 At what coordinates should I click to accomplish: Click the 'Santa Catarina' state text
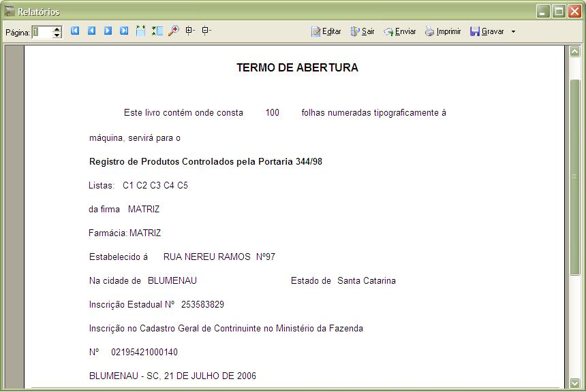pyautogui.click(x=367, y=281)
